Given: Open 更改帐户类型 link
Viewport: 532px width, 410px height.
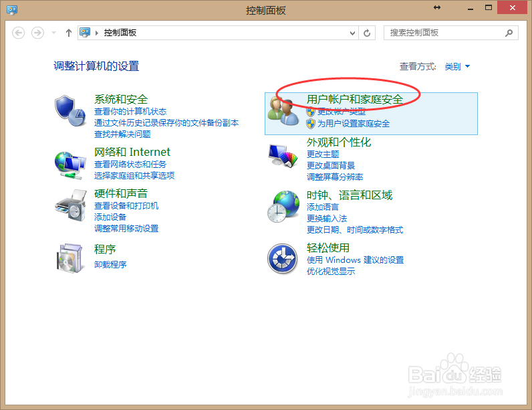Looking at the screenshot, I should 342,112.
